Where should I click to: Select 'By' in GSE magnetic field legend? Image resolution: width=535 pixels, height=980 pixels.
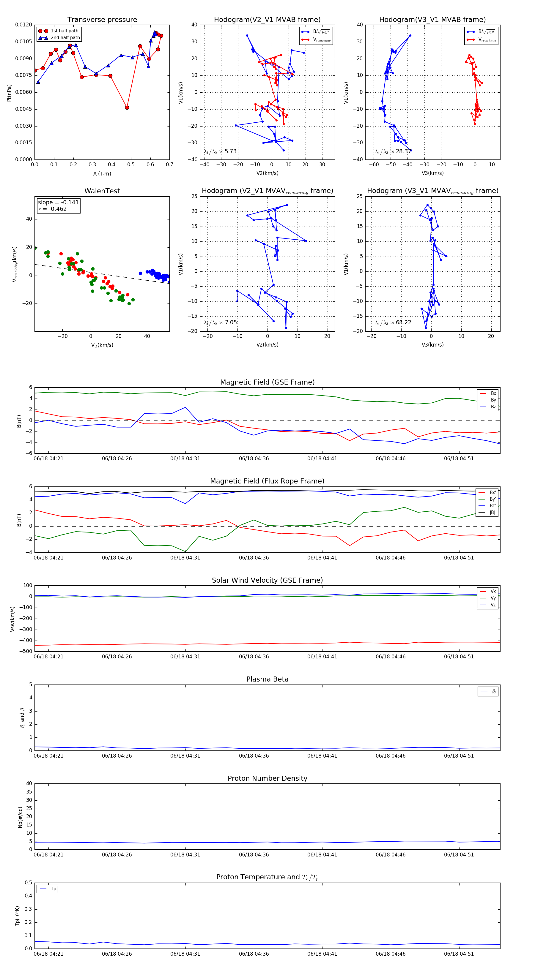coord(488,400)
